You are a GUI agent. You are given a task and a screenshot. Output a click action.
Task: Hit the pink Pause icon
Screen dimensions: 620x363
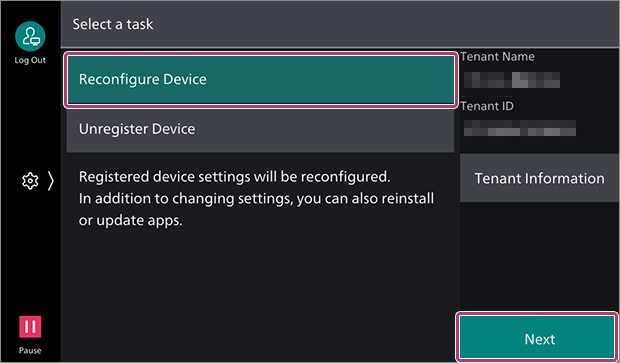pyautogui.click(x=30, y=327)
